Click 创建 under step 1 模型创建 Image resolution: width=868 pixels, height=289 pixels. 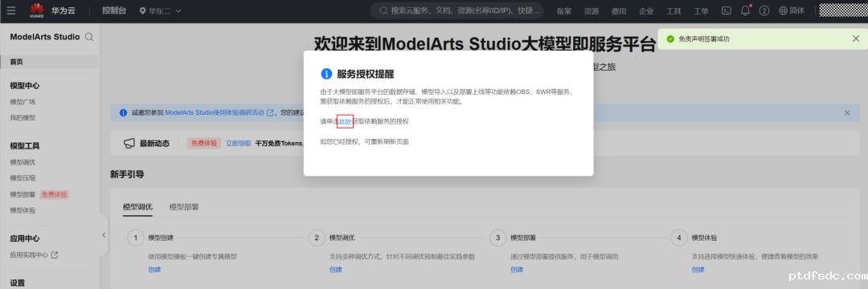pos(154,270)
